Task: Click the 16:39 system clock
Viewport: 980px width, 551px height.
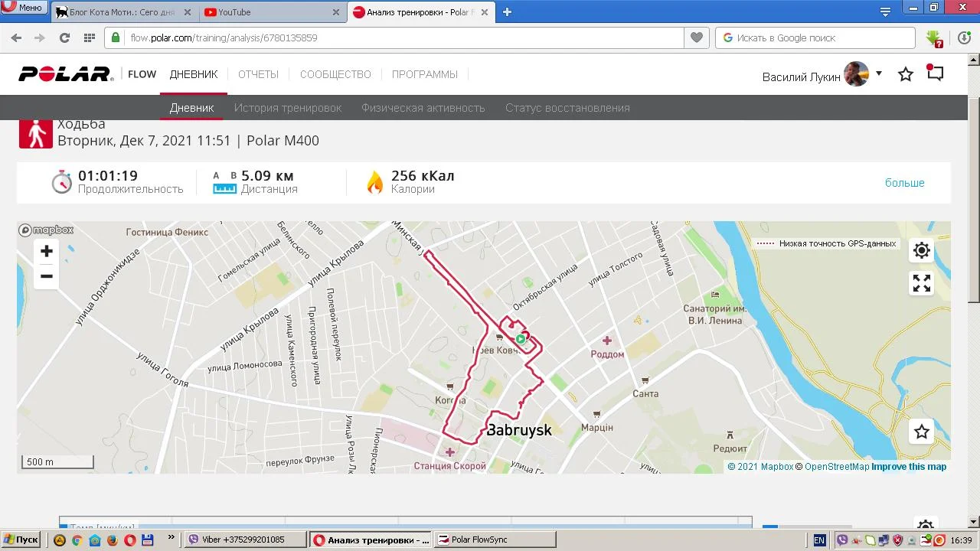Action: click(961, 540)
